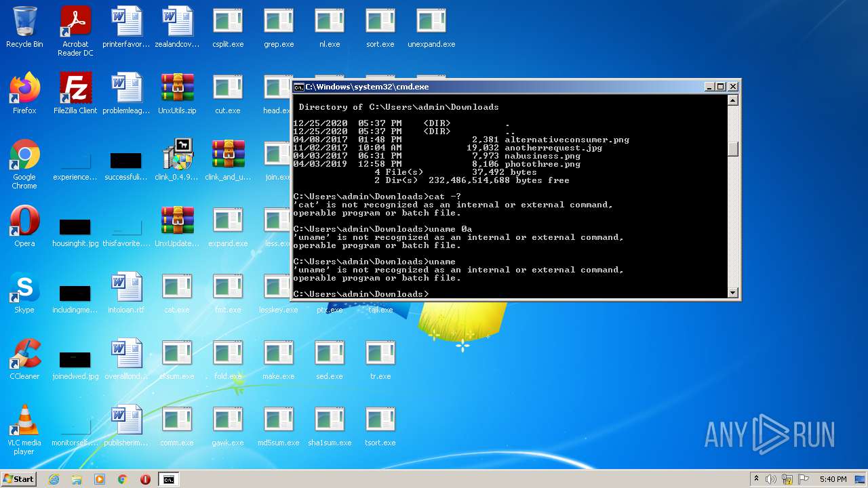Open the overallond Word document
Viewport: 868px width, 488px height.
click(126, 359)
